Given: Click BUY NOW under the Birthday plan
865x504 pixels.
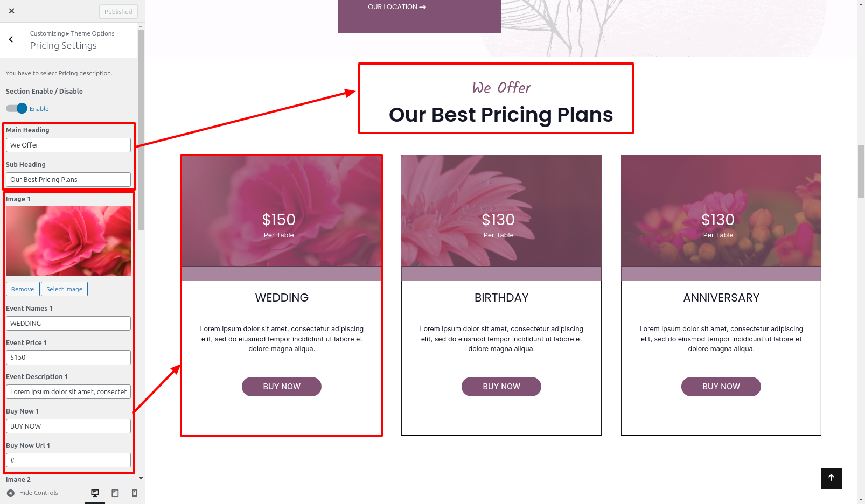Looking at the screenshot, I should coord(501,387).
